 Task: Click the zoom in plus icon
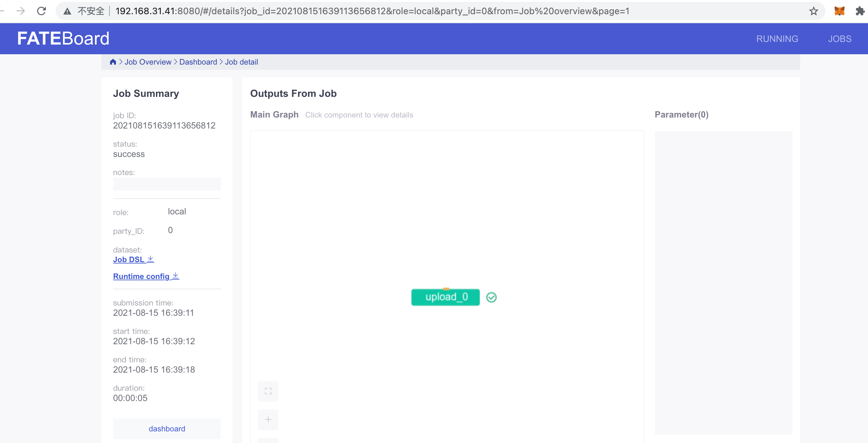pos(268,419)
